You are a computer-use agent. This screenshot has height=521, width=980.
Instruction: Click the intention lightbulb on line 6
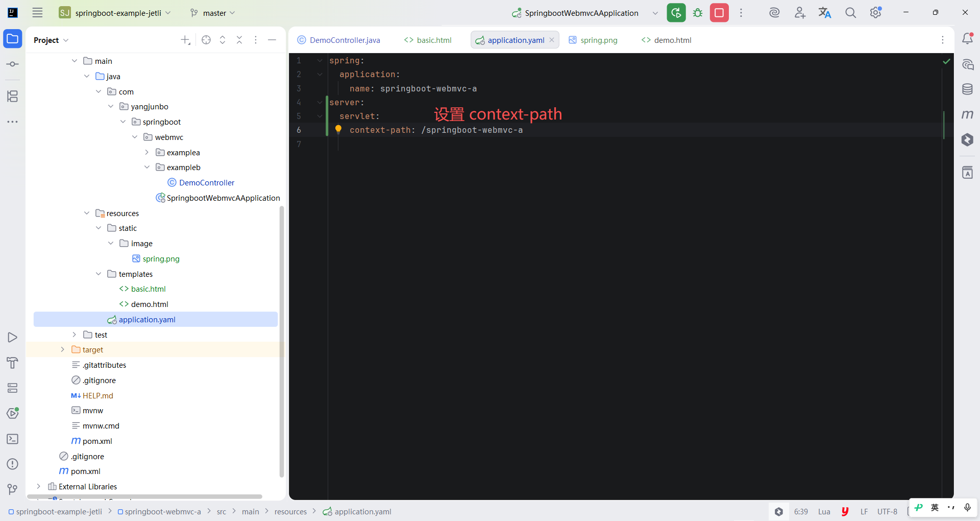[x=338, y=129]
